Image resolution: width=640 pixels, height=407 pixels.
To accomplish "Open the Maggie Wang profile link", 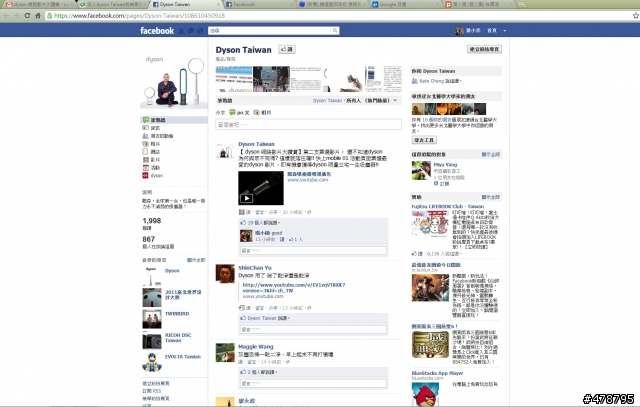I will pyautogui.click(x=256, y=347).
